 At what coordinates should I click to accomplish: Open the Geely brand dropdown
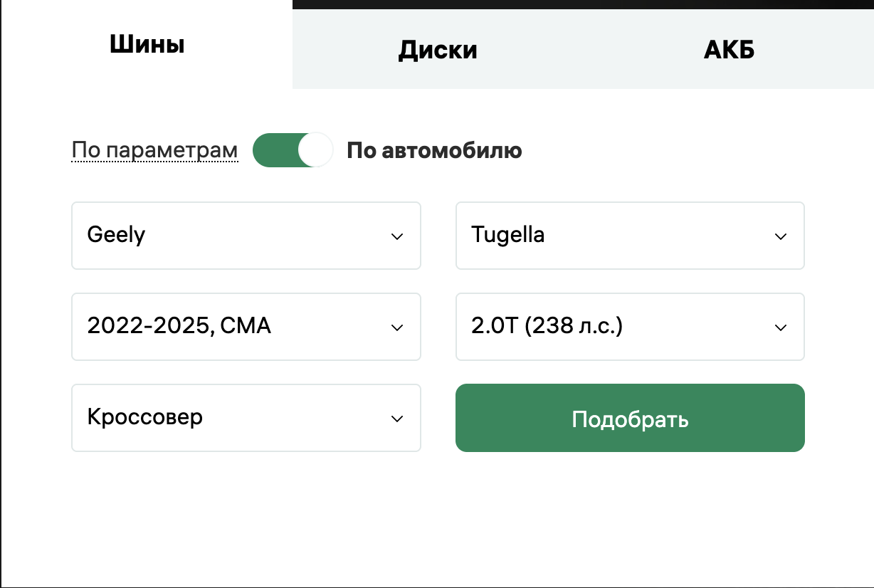tap(246, 236)
